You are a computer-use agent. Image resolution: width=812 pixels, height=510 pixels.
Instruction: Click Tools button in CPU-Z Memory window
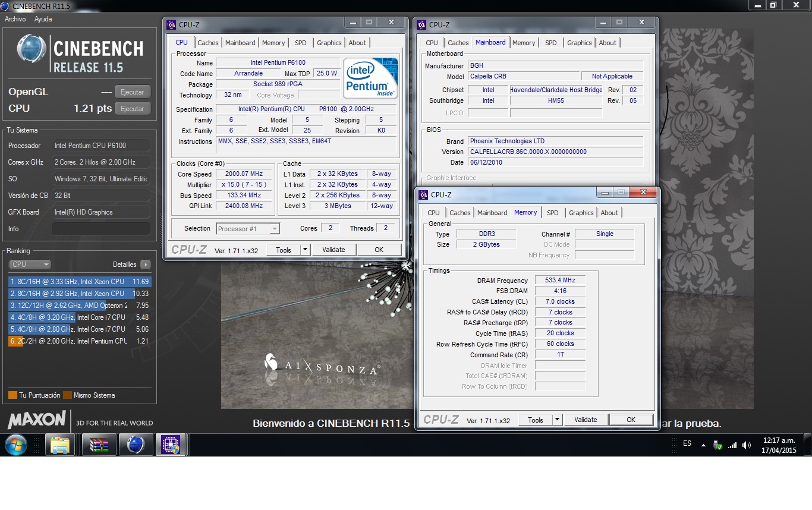pyautogui.click(x=536, y=420)
